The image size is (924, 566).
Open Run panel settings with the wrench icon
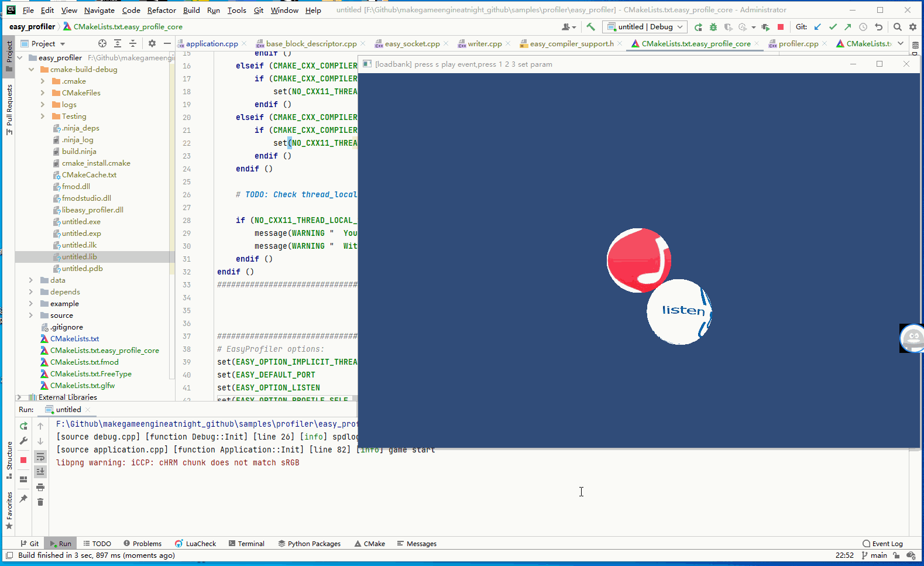coord(23,441)
